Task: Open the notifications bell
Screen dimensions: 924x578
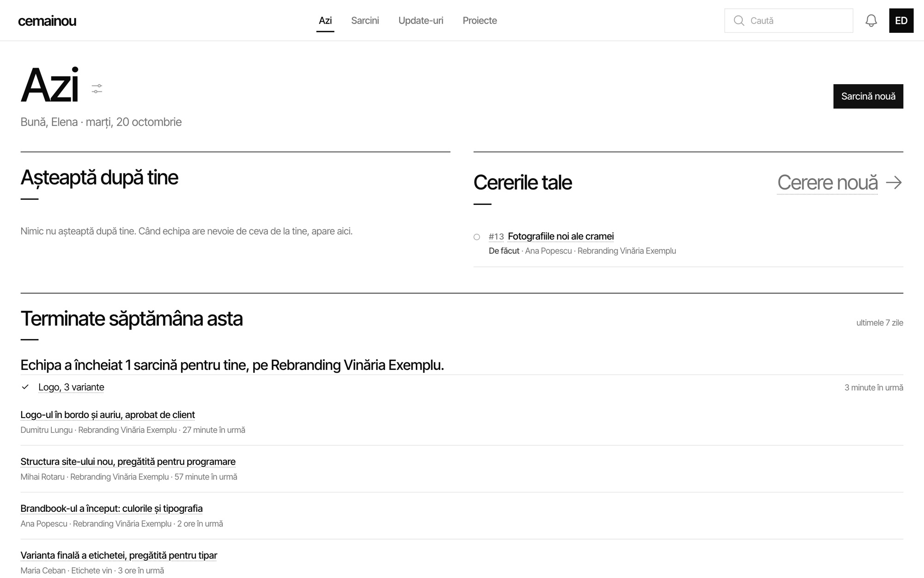Action: point(871,21)
